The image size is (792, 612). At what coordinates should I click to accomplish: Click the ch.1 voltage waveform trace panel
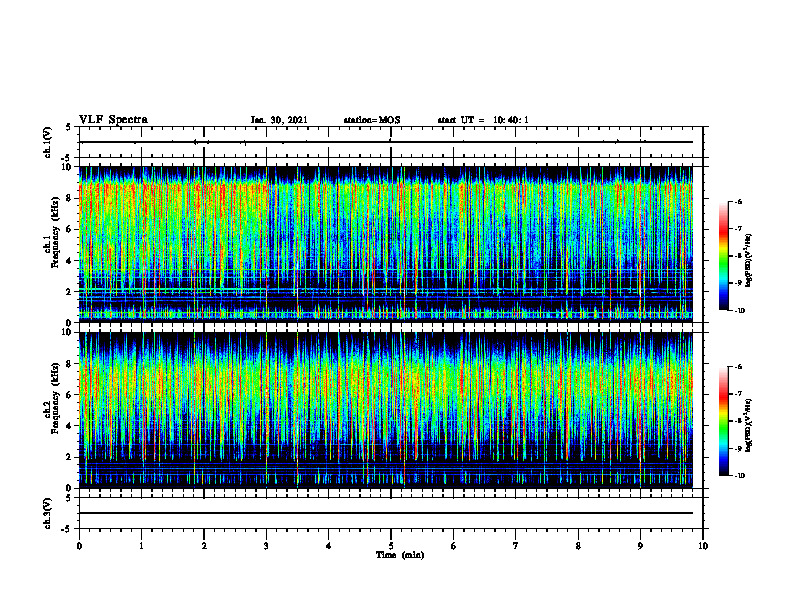click(x=391, y=142)
